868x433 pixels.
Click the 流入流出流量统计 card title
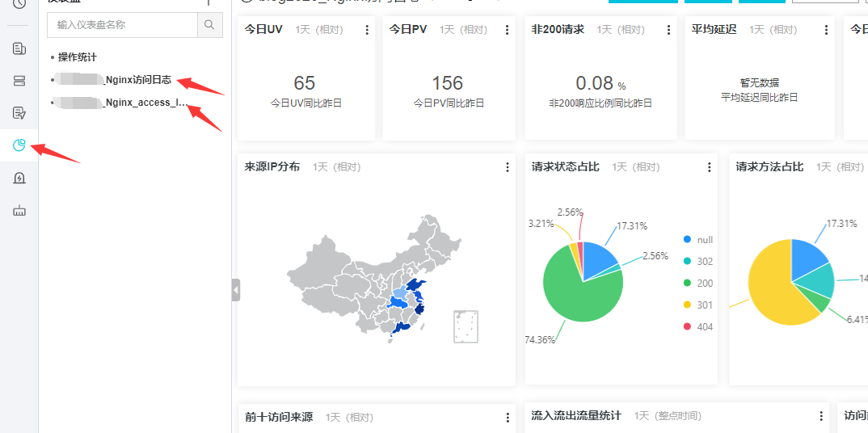click(x=575, y=415)
